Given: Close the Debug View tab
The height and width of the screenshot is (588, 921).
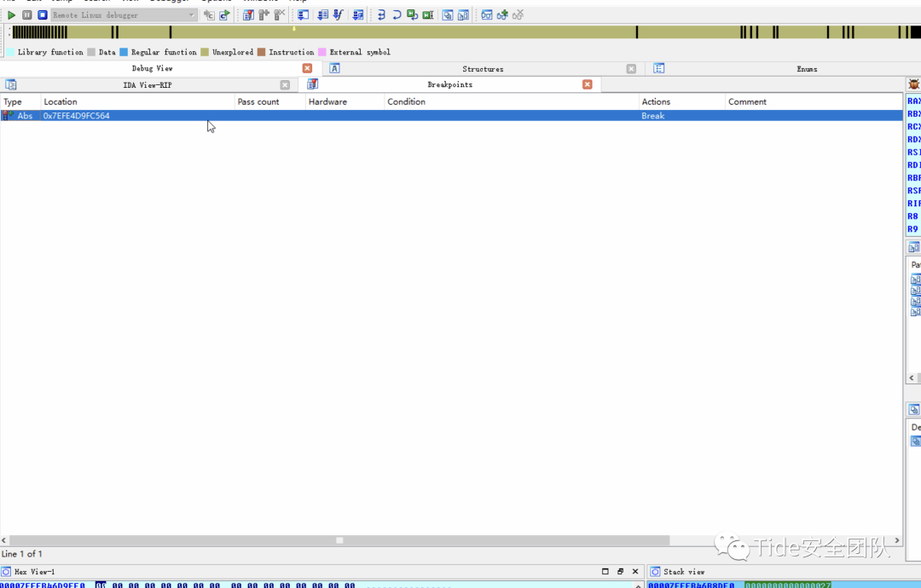Looking at the screenshot, I should click(307, 69).
